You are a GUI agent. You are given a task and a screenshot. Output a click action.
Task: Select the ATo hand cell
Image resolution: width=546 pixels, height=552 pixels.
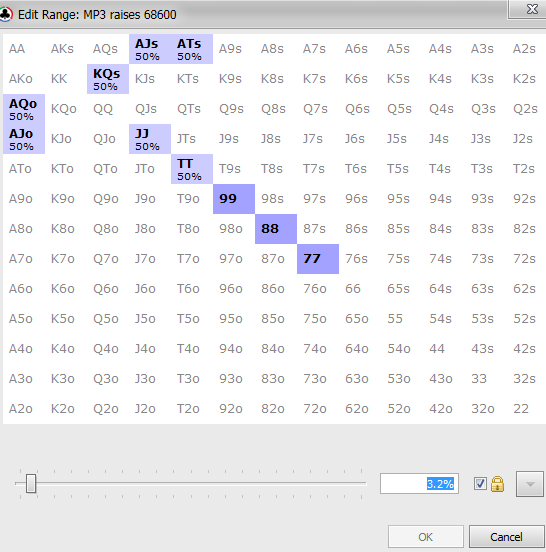[24, 169]
